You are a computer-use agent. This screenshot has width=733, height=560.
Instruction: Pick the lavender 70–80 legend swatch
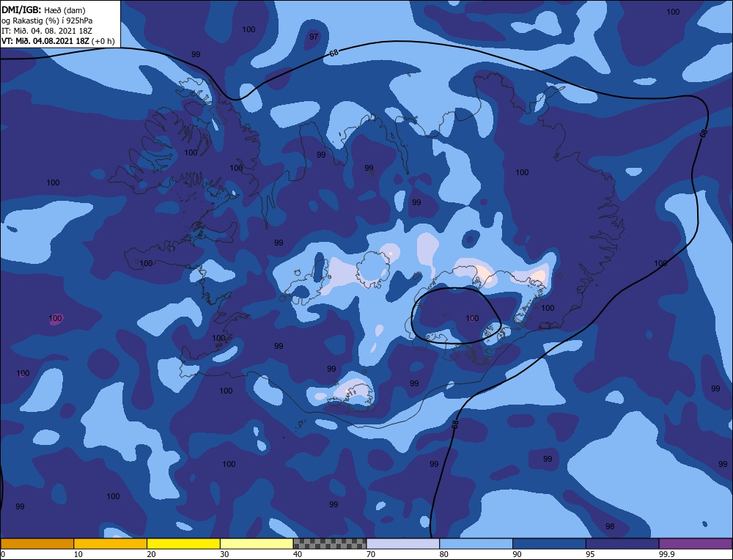tap(403, 543)
